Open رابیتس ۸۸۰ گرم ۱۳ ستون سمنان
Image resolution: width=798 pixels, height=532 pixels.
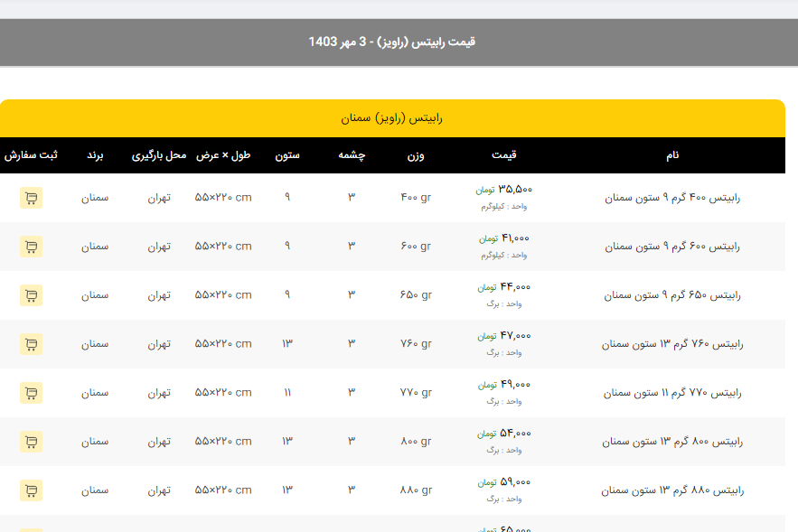(672, 490)
